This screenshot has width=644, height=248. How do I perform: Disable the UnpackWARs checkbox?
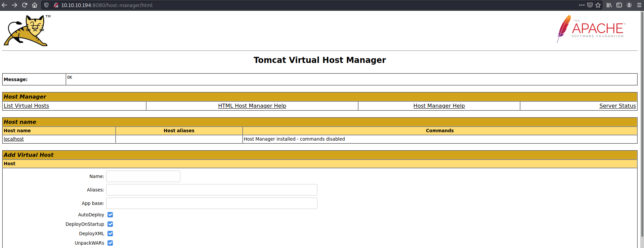tap(110, 243)
